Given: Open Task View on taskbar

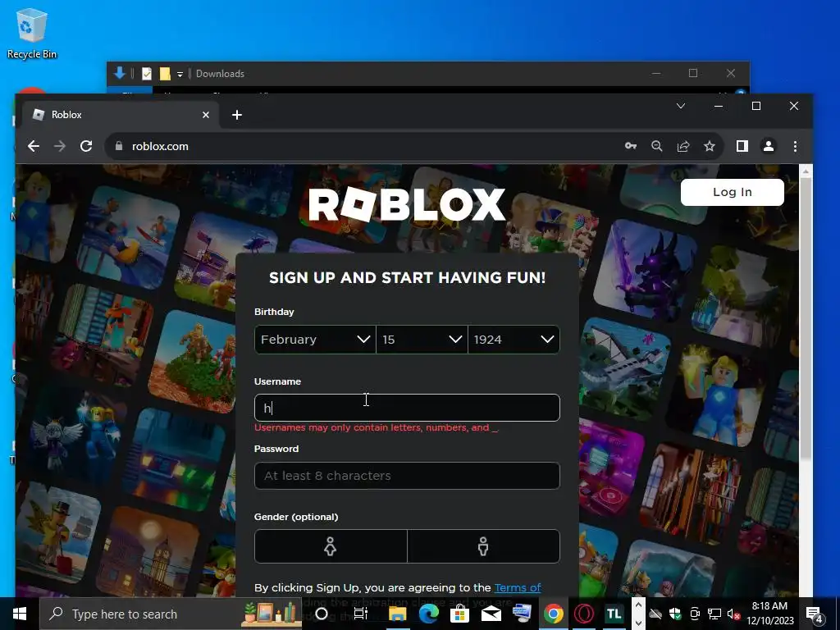Looking at the screenshot, I should point(361,614).
